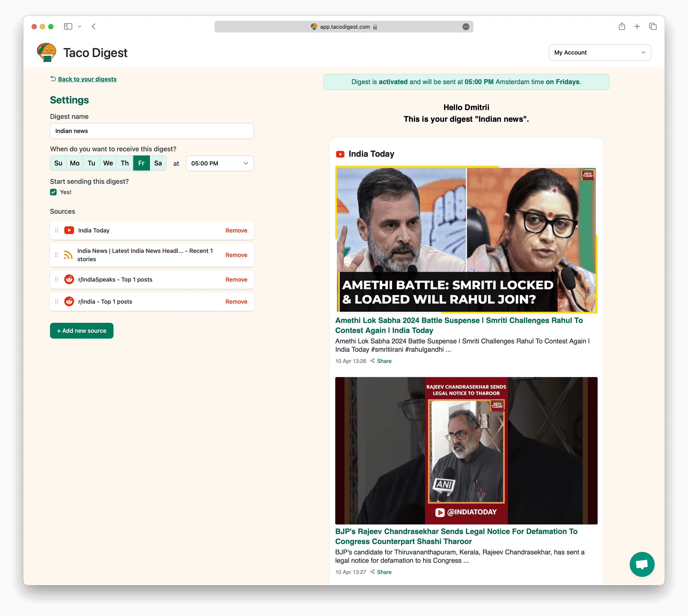Show the tab overview icon

pos(653,26)
